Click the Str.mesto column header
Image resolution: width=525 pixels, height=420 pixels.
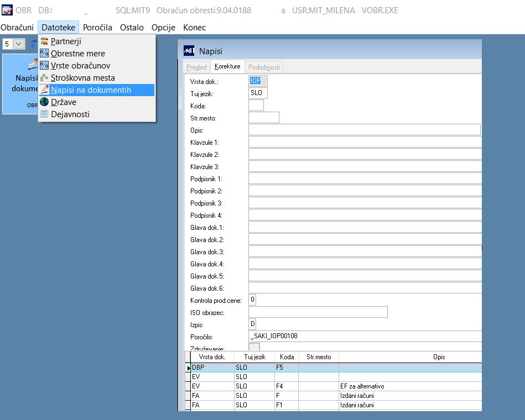tap(319, 357)
